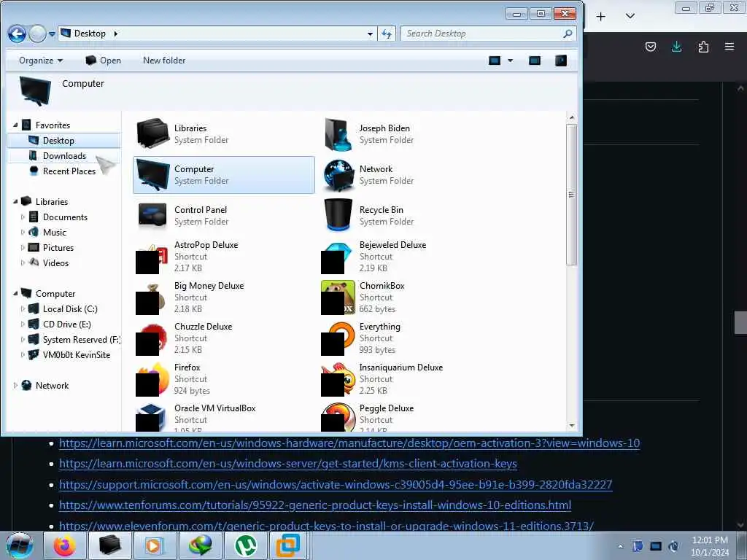Click the VirtualBox taskbar icon

tap(289, 545)
